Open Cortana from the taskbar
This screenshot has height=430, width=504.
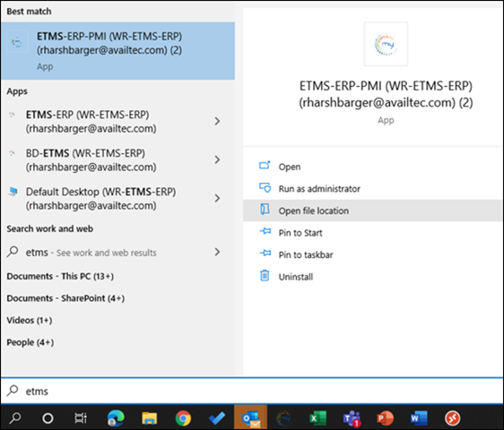[x=48, y=418]
